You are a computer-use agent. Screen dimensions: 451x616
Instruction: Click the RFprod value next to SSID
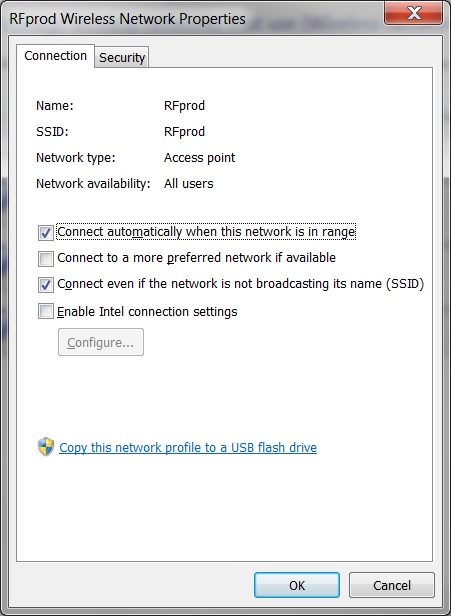tap(184, 132)
